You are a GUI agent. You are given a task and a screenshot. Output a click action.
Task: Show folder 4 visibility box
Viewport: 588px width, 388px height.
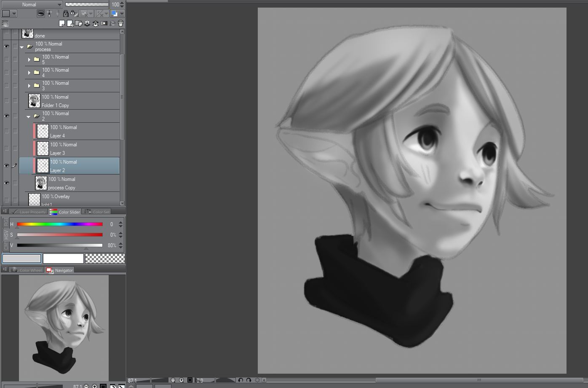click(x=6, y=73)
